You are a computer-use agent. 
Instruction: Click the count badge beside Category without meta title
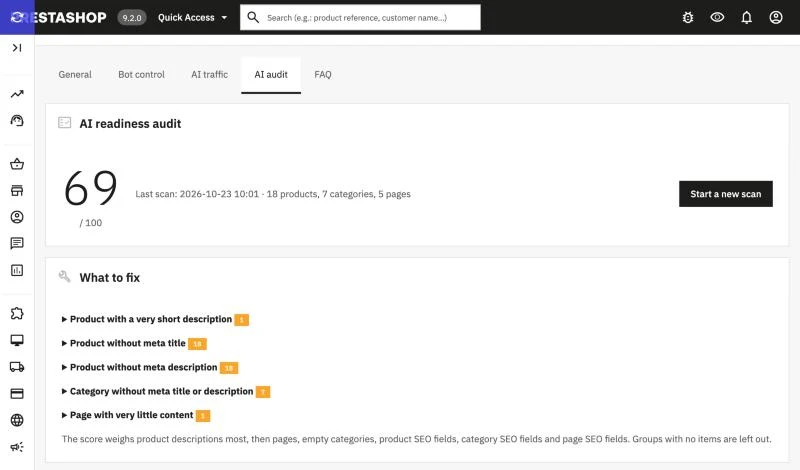click(x=263, y=392)
